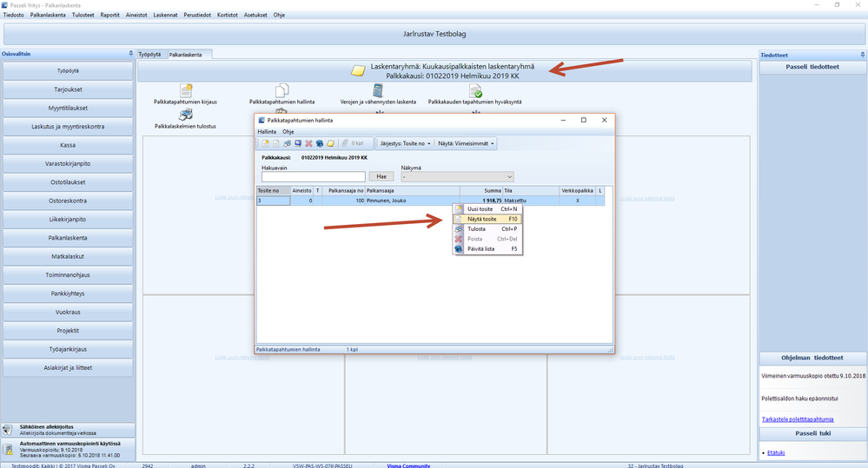Screen dimensions: 868x468
Task: Open Tarjoukset section in sidebar
Action: click(68, 89)
